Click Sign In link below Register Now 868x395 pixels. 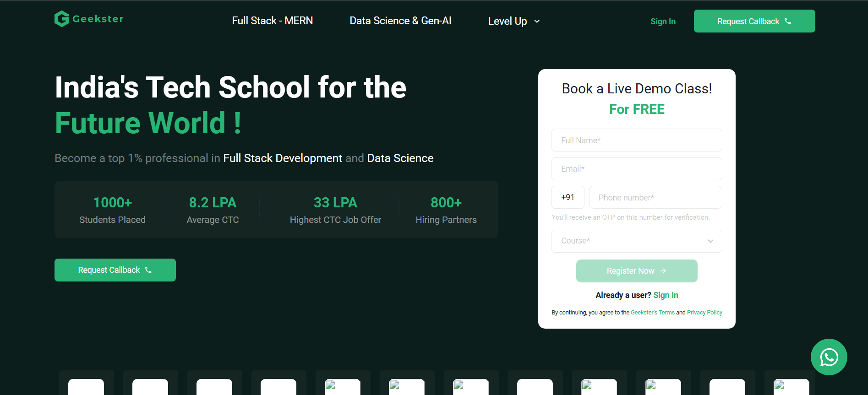click(666, 295)
